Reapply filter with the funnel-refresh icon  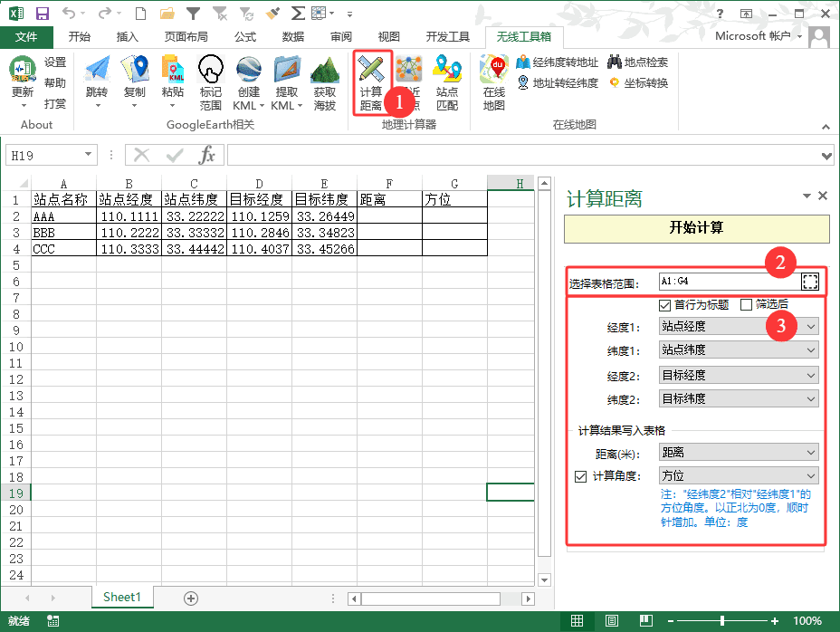[x=246, y=14]
